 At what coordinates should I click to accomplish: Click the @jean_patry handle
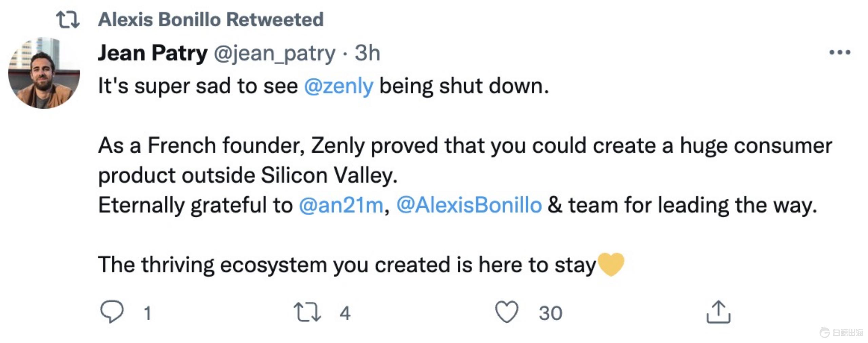pos(275,53)
